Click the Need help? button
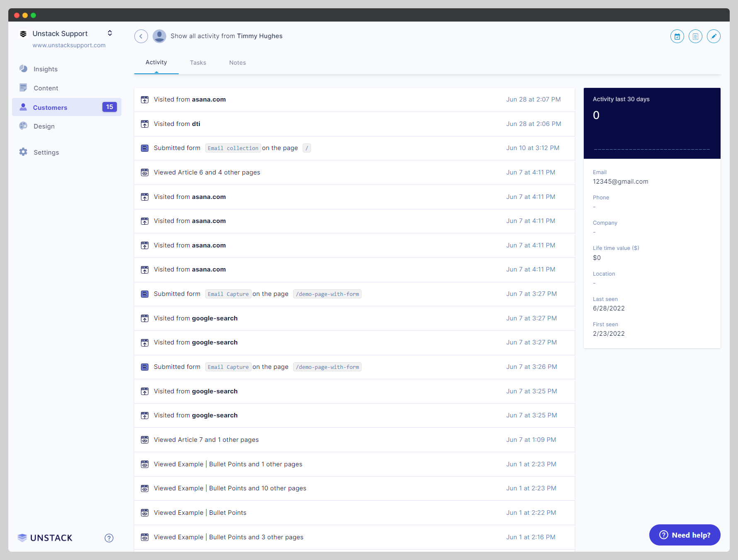The image size is (738, 560). 684,535
